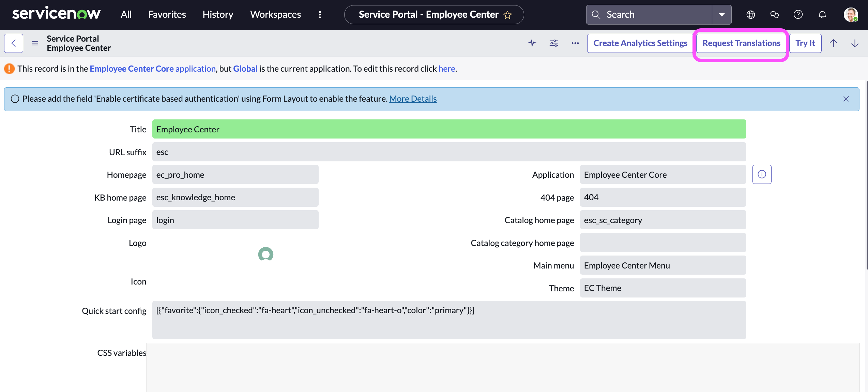This screenshot has width=868, height=392.
Task: Star Service Portal - Employee Center as favorite
Action: [x=507, y=15]
